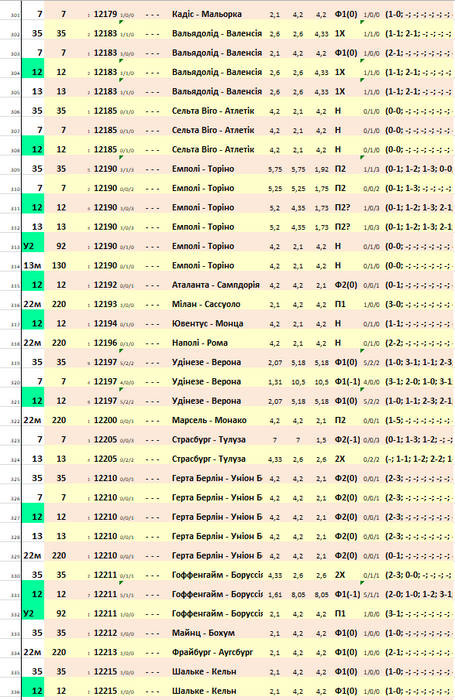Click the 92 cell in row 332

(61, 614)
